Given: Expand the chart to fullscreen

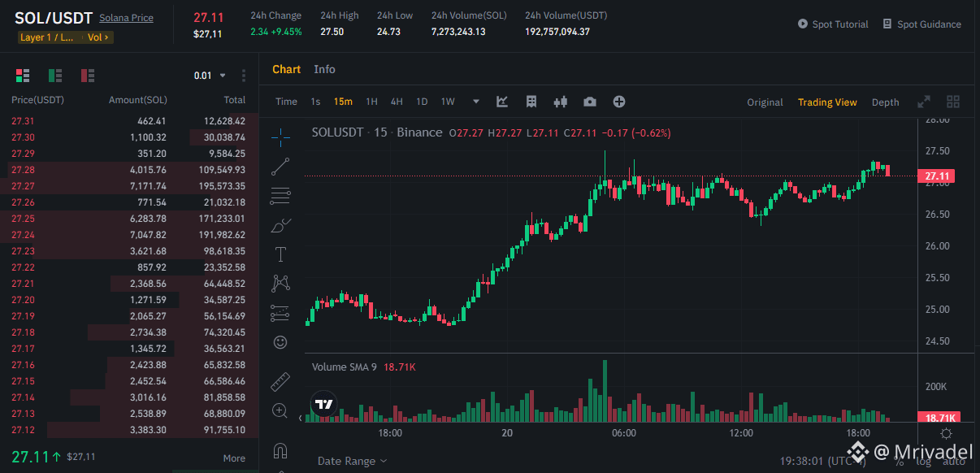Looking at the screenshot, I should point(924,102).
